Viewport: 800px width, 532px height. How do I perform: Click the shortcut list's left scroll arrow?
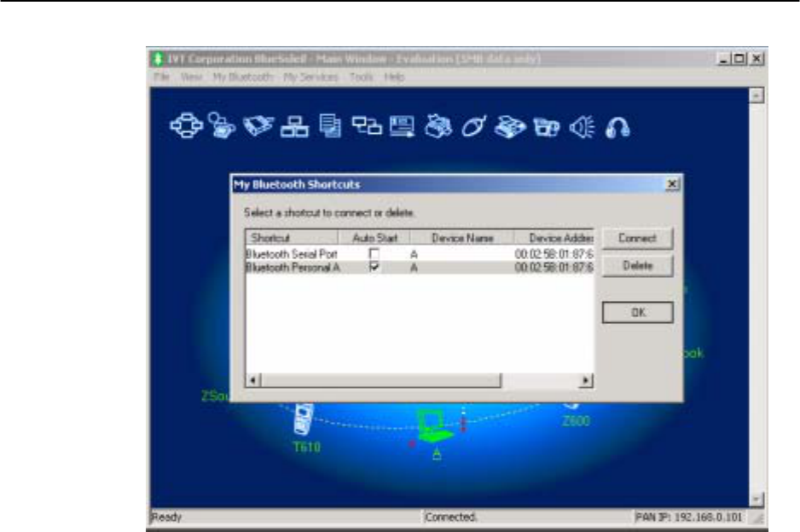[253, 380]
